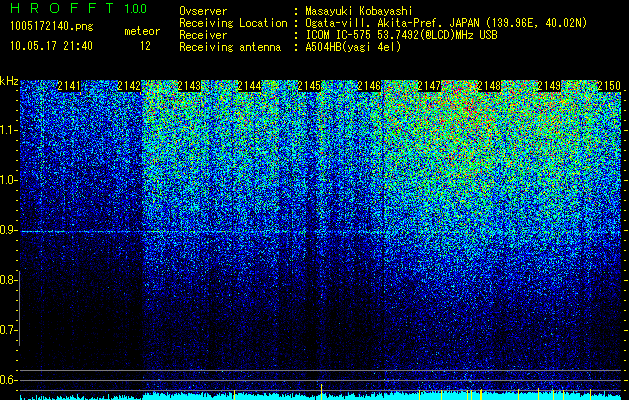Select the file name 1005172140.png

pyautogui.click(x=52, y=27)
